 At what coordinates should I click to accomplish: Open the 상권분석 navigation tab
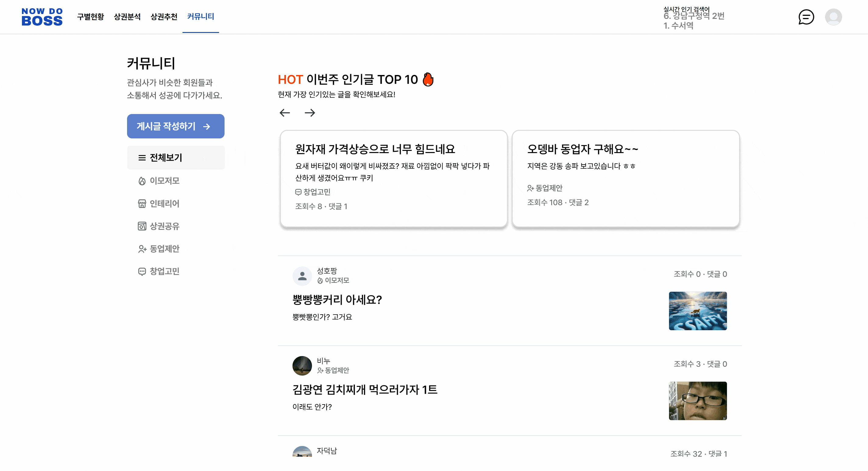[127, 16]
